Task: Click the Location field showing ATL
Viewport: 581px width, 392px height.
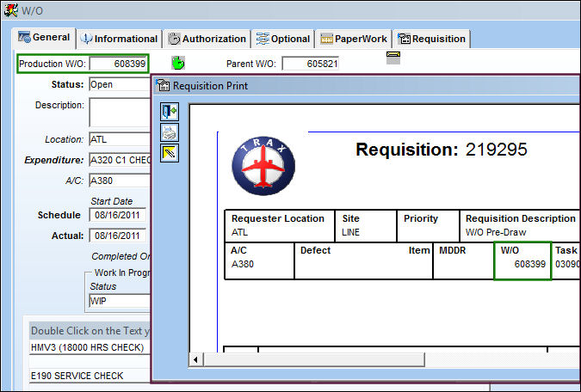Action: (120, 139)
